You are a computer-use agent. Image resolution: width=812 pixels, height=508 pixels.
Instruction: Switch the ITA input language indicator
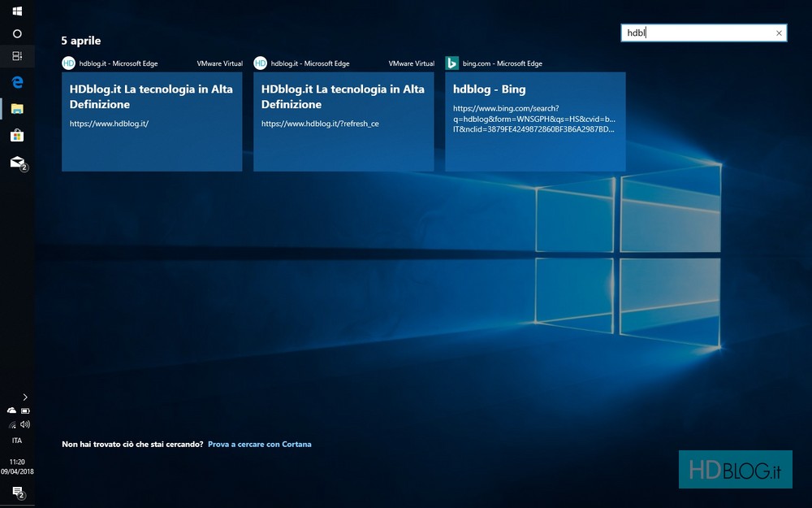click(17, 441)
